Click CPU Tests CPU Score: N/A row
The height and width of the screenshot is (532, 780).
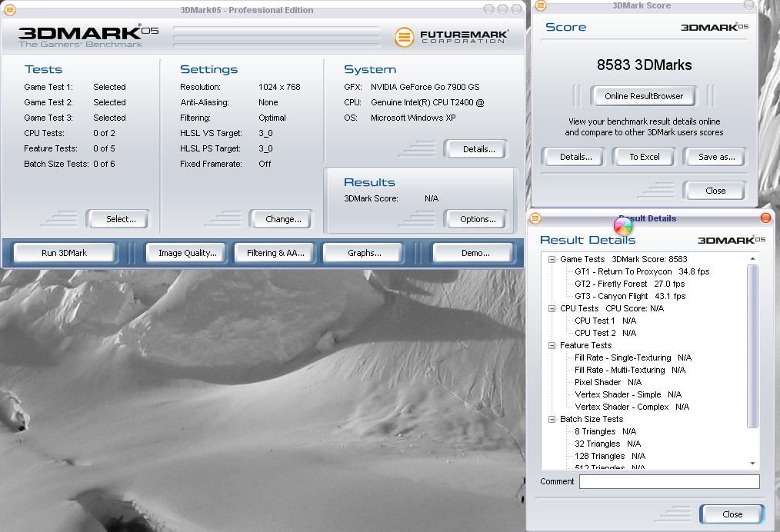[612, 309]
